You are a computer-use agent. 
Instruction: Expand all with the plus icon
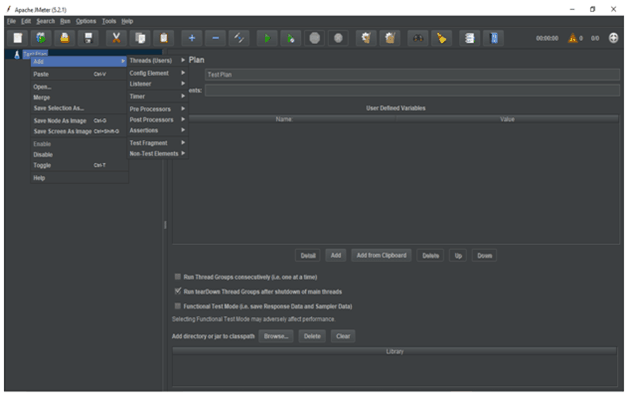click(191, 38)
